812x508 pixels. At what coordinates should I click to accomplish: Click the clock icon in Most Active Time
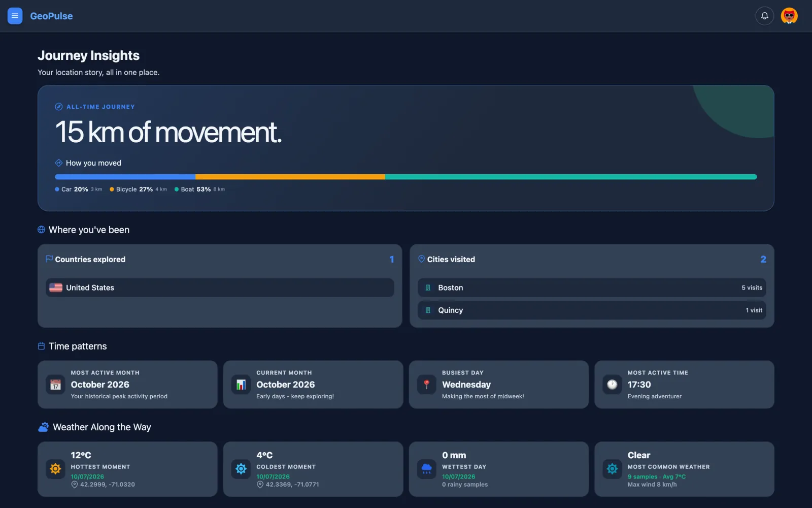612,385
